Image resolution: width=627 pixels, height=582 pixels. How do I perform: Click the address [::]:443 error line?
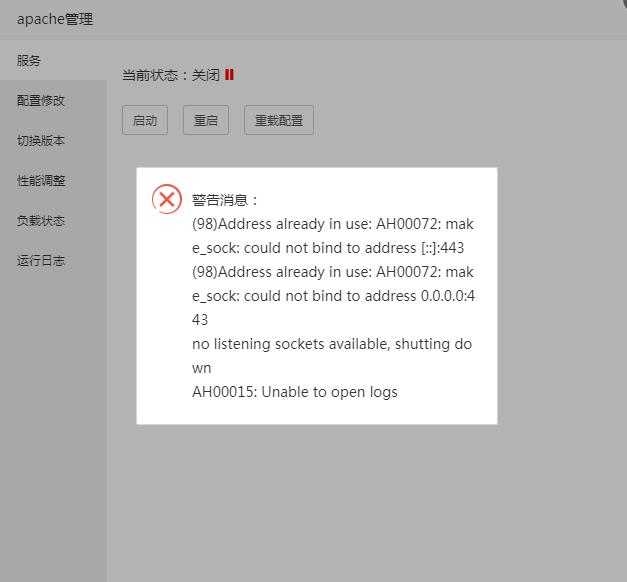pos(328,248)
